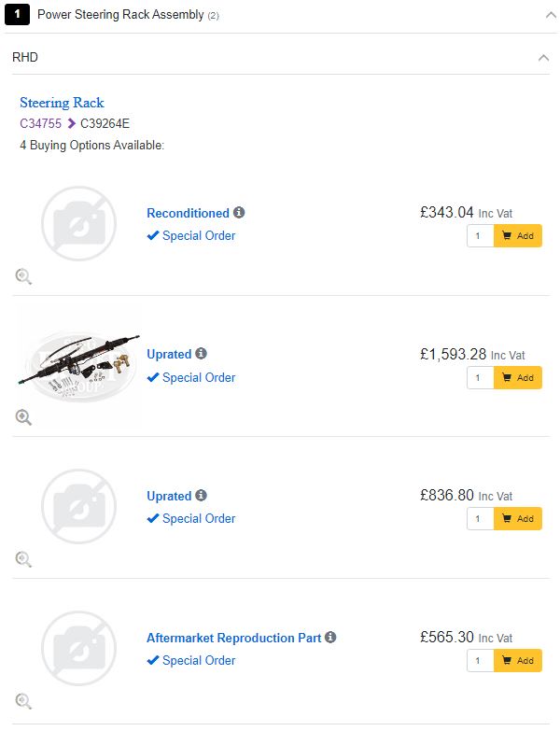Add the £343.04 Reconditioned rack to cart
560x731 pixels.
point(517,236)
